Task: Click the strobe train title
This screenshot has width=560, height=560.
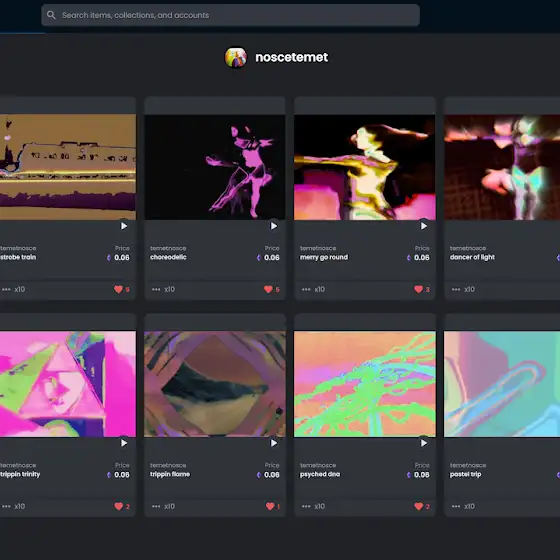Action: 18,257
